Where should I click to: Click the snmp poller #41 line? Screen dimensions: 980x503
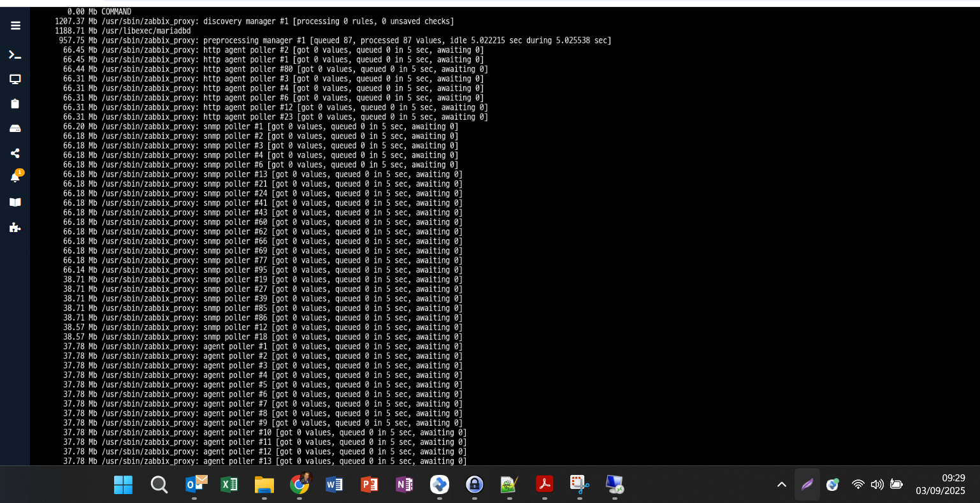coord(263,203)
